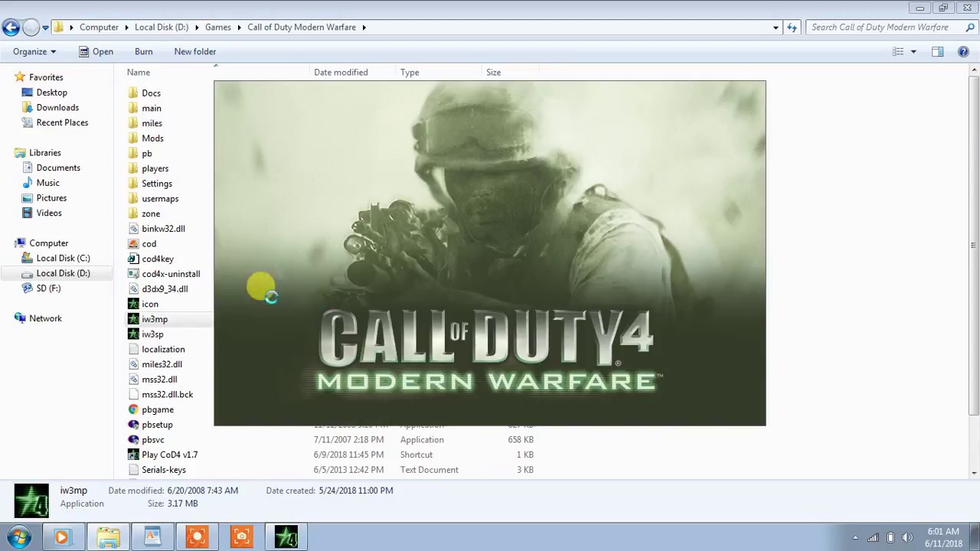Select the main folder icon

[133, 108]
